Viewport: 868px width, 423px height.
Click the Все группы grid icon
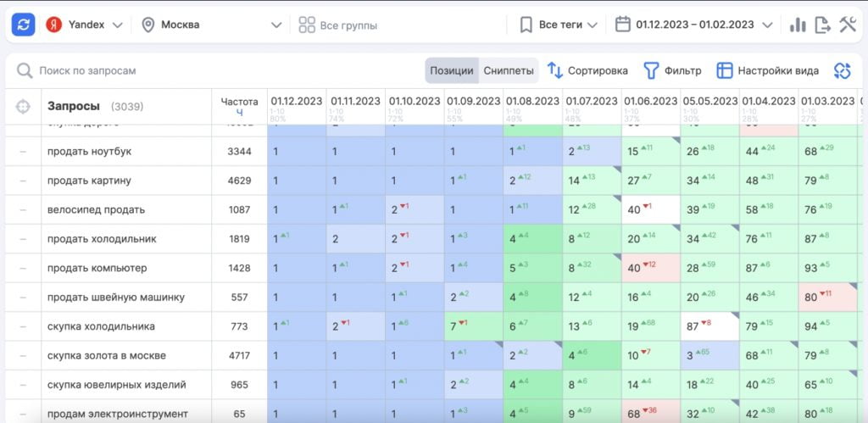tap(307, 25)
